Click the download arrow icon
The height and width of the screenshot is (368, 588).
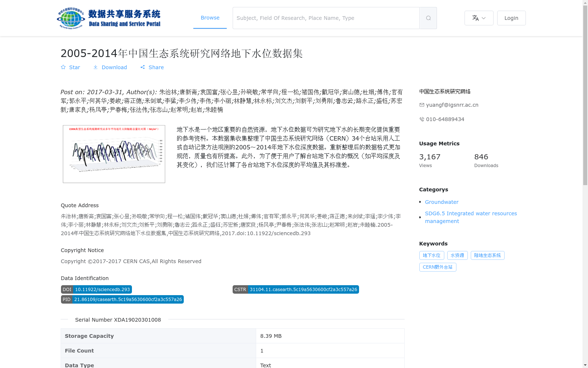tap(96, 67)
